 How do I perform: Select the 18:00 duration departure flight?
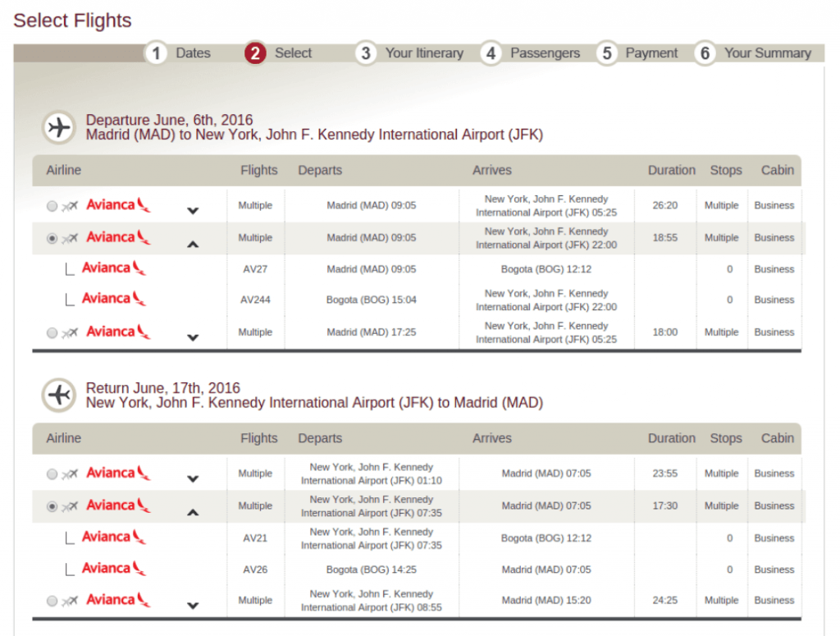click(52, 332)
